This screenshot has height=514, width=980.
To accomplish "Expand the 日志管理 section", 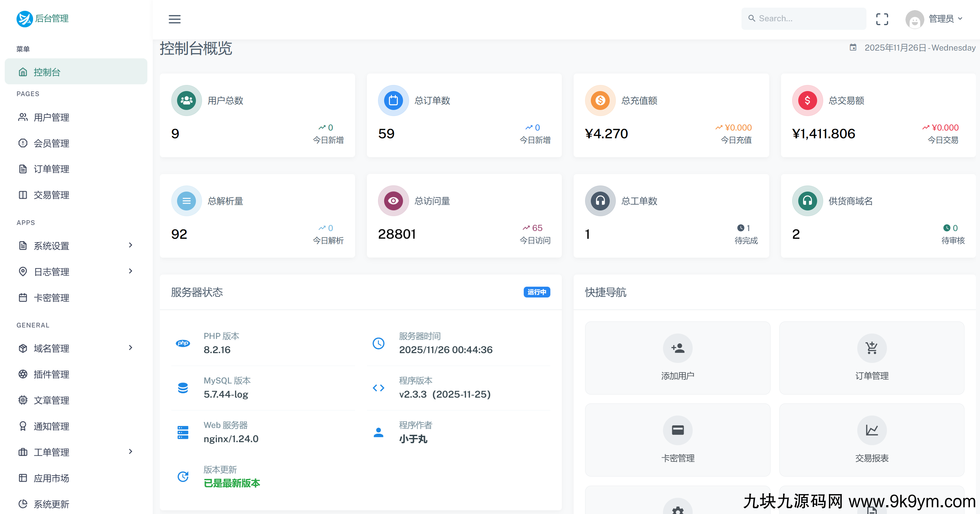I will [x=131, y=271].
